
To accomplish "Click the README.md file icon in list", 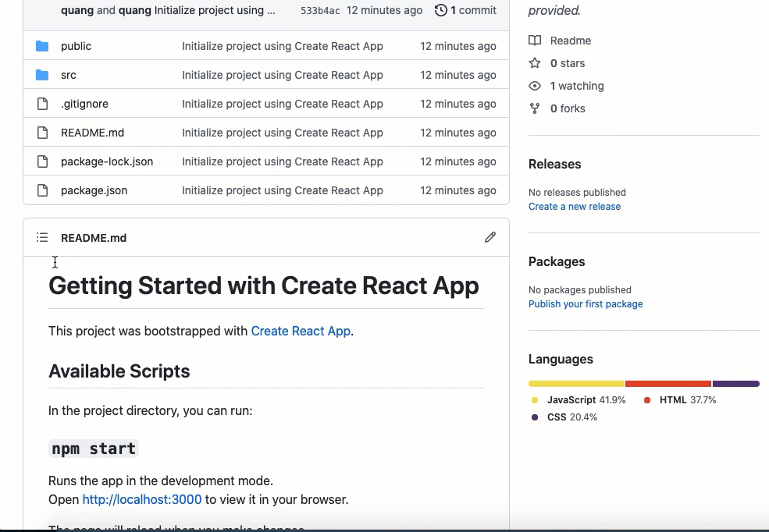I will (43, 133).
